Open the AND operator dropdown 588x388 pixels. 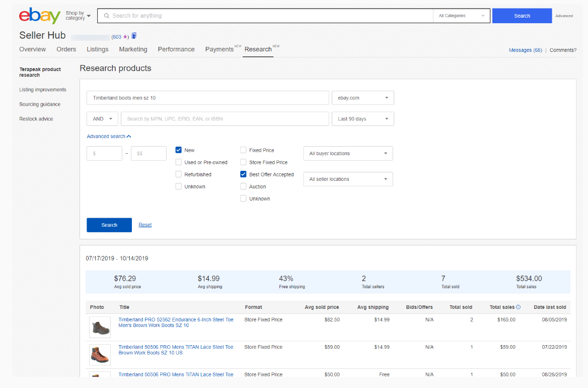[x=102, y=118]
